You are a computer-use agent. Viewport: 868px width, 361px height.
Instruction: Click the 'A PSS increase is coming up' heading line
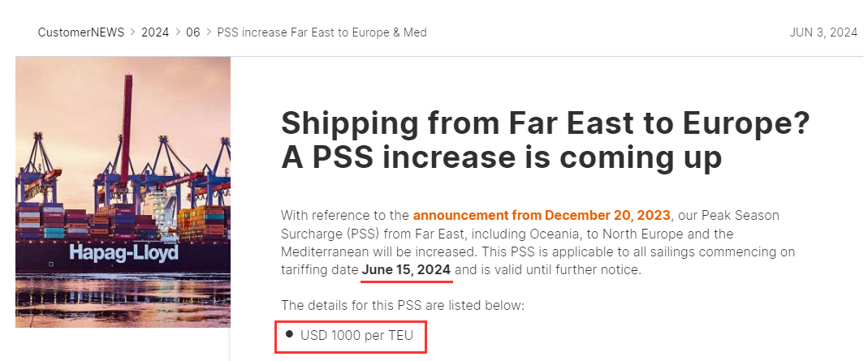click(x=501, y=158)
